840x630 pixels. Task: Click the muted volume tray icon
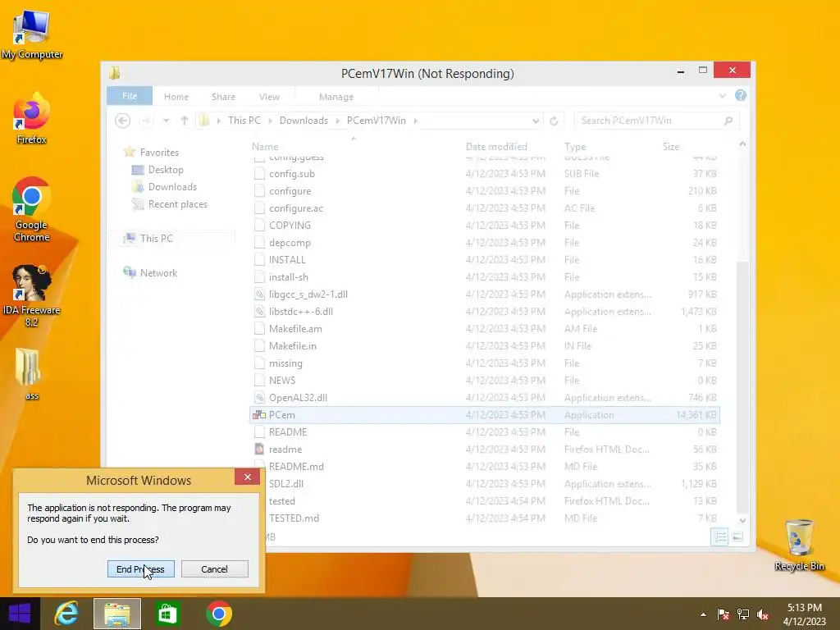click(762, 614)
